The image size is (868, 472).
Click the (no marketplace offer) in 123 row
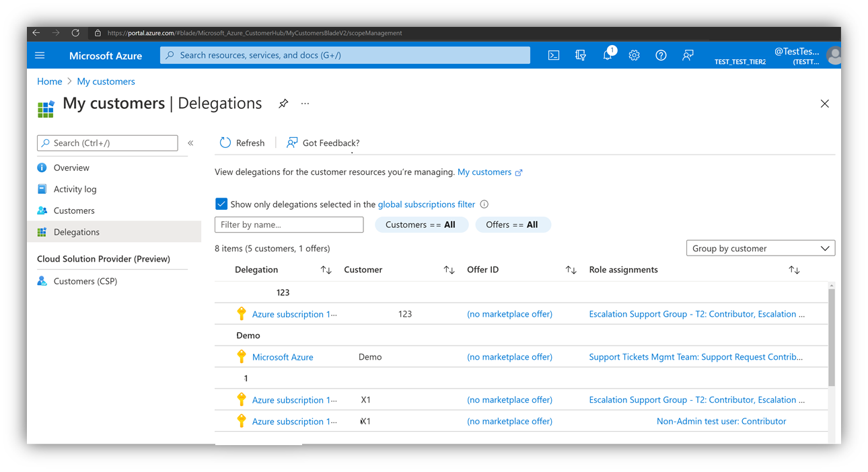pos(509,314)
